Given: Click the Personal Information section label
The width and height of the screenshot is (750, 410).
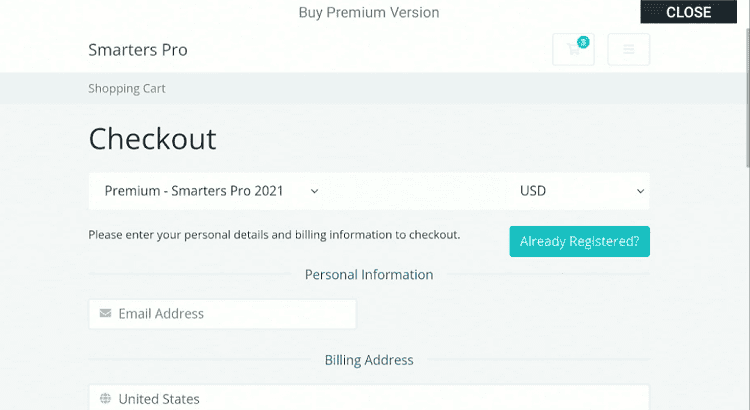Looking at the screenshot, I should point(369,275).
